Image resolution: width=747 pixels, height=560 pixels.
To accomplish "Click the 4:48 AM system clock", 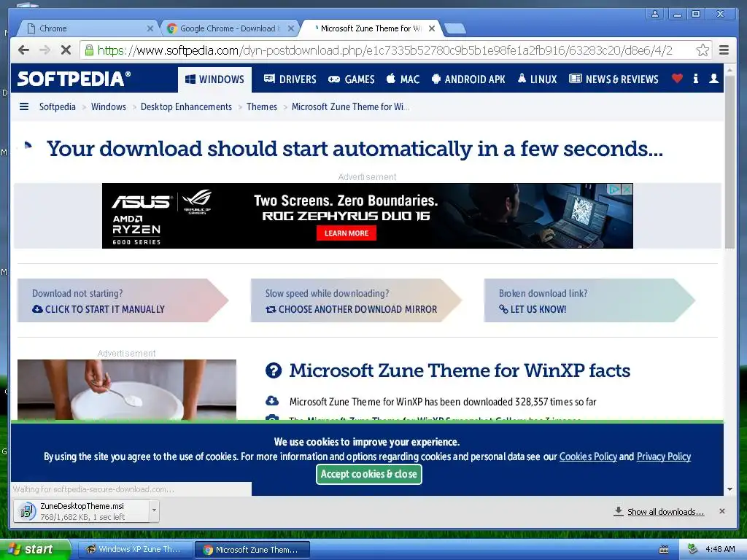I will click(720, 549).
